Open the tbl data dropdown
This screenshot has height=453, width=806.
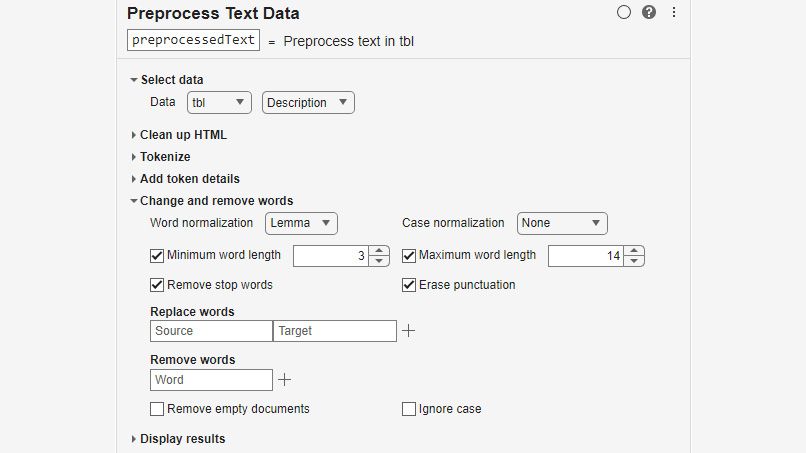219,102
